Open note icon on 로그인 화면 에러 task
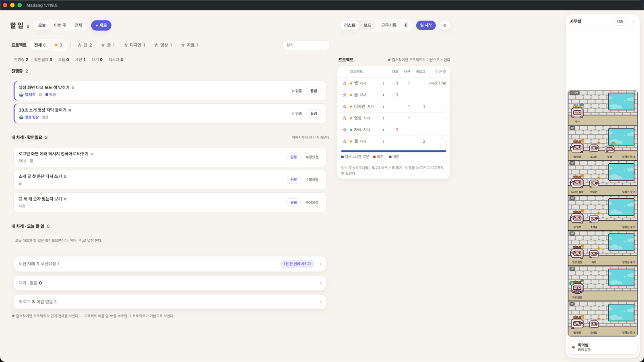The image size is (644, 362). pyautogui.click(x=92, y=154)
